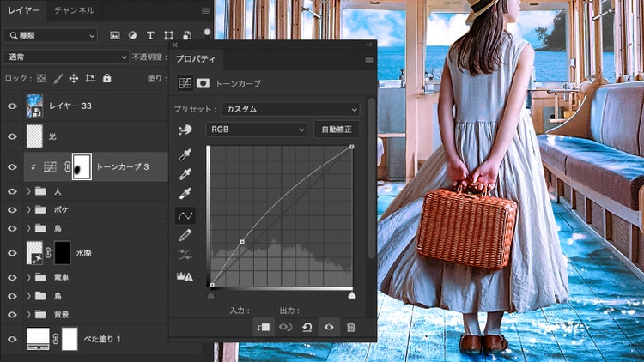The height and width of the screenshot is (362, 644).
Task: Click the black point input slider
Action: coord(210,295)
